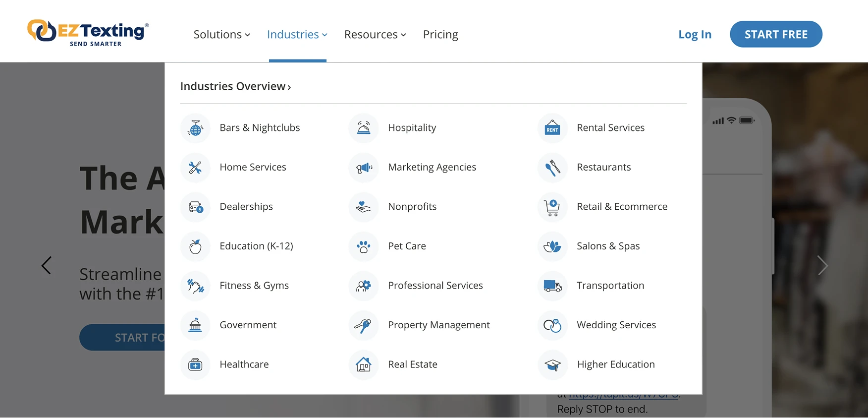This screenshot has width=868, height=418.
Task: Show the next carousel slide
Action: tap(822, 265)
